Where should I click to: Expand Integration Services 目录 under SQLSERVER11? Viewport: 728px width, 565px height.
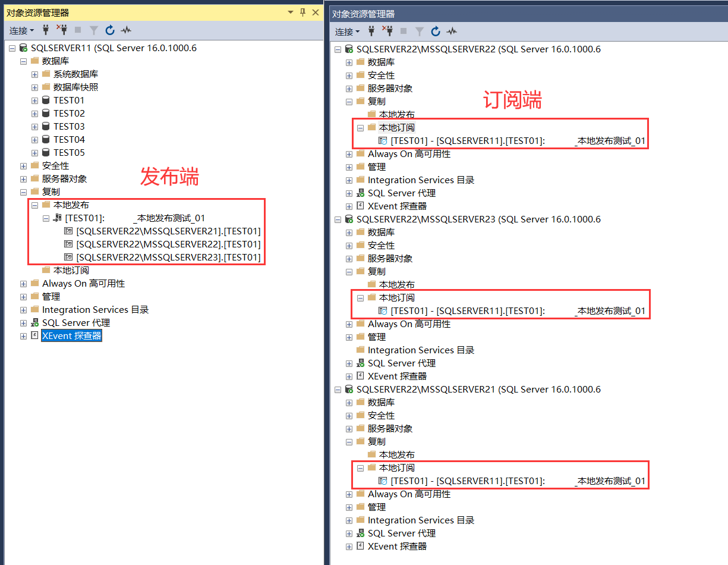23,310
